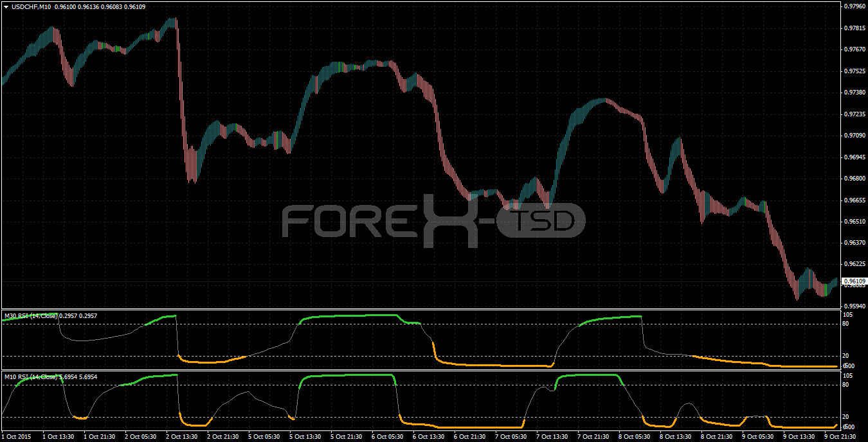Screen dimensions: 868x442
Task: Click the 2 Oct 13:30 time axis label
Action: (x=182, y=437)
